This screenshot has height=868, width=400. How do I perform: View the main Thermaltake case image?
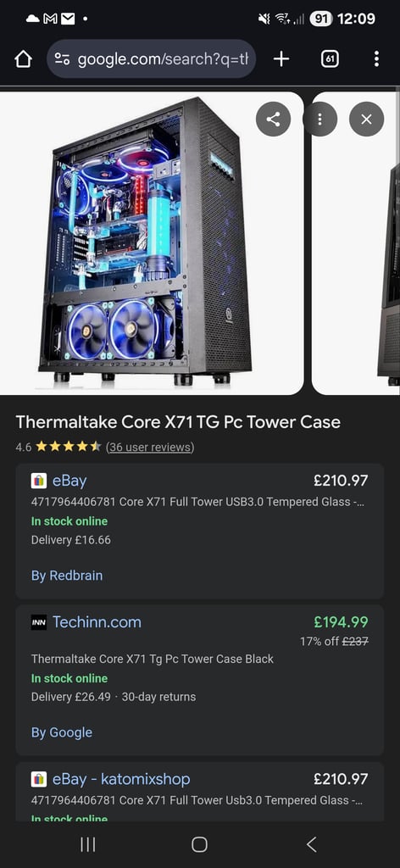[152, 243]
